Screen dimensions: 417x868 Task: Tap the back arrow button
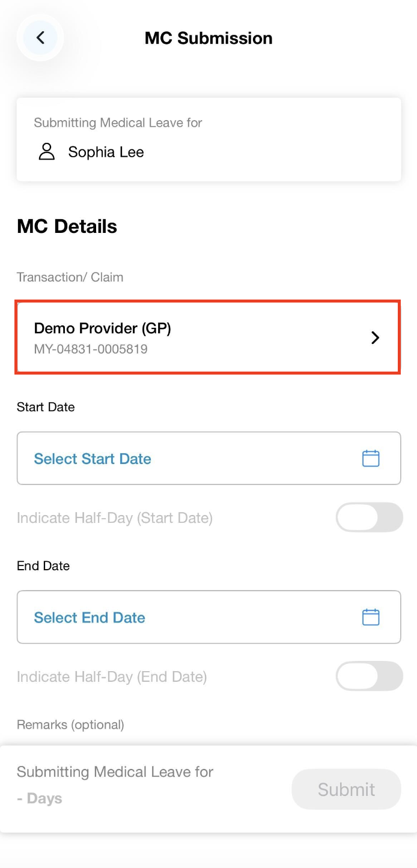(40, 38)
